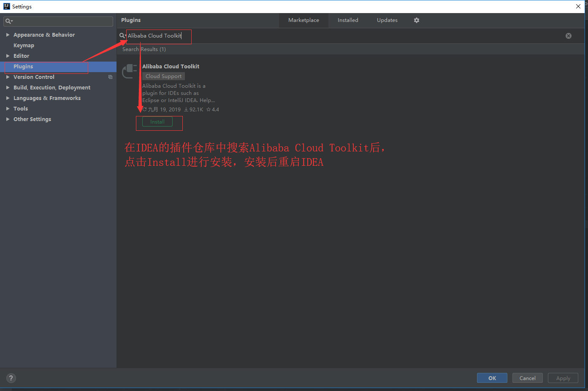Open the help question mark button

coord(11,378)
